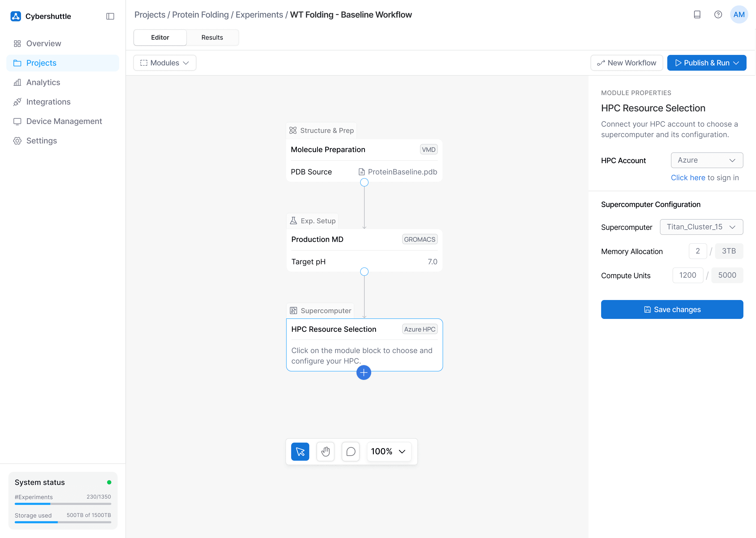Activate the hand pan tool

(325, 452)
